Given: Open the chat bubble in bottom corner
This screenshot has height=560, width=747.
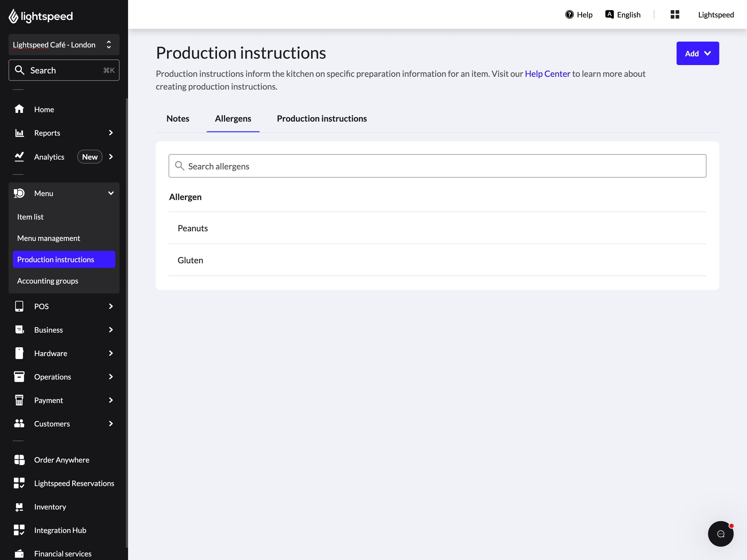Looking at the screenshot, I should pyautogui.click(x=721, y=534).
